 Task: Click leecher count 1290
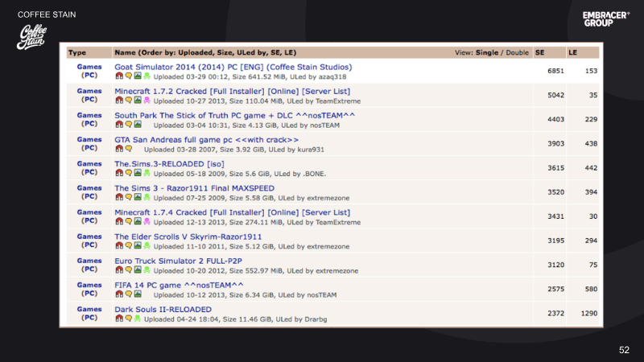(x=589, y=313)
